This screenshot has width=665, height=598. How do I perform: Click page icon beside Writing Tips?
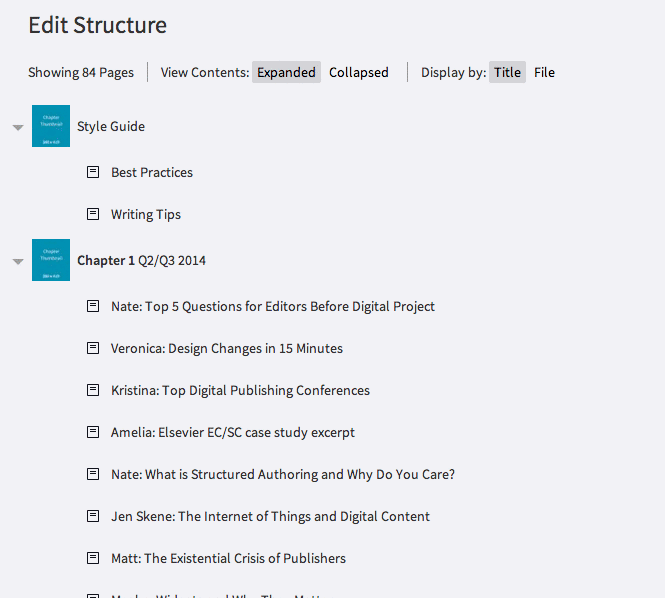coord(93,214)
